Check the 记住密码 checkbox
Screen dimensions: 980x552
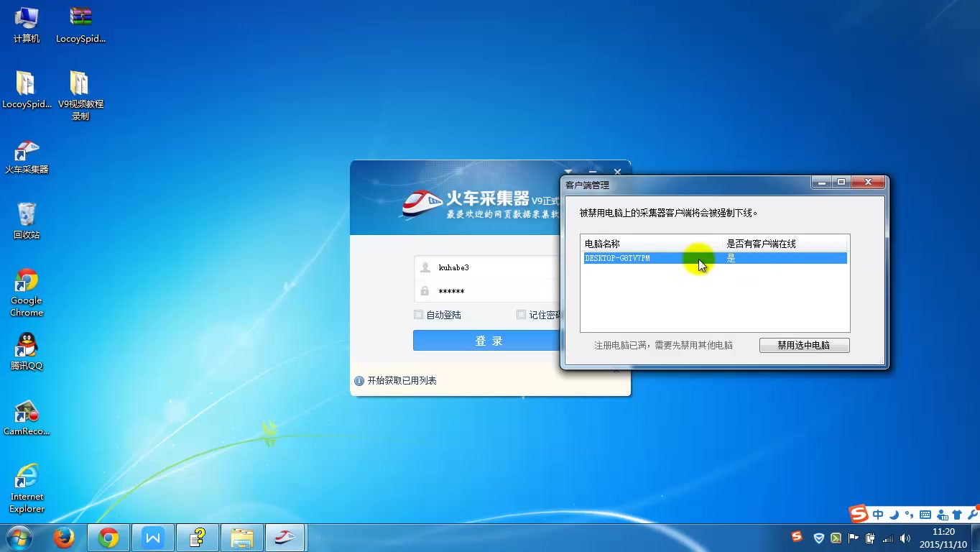coord(521,315)
